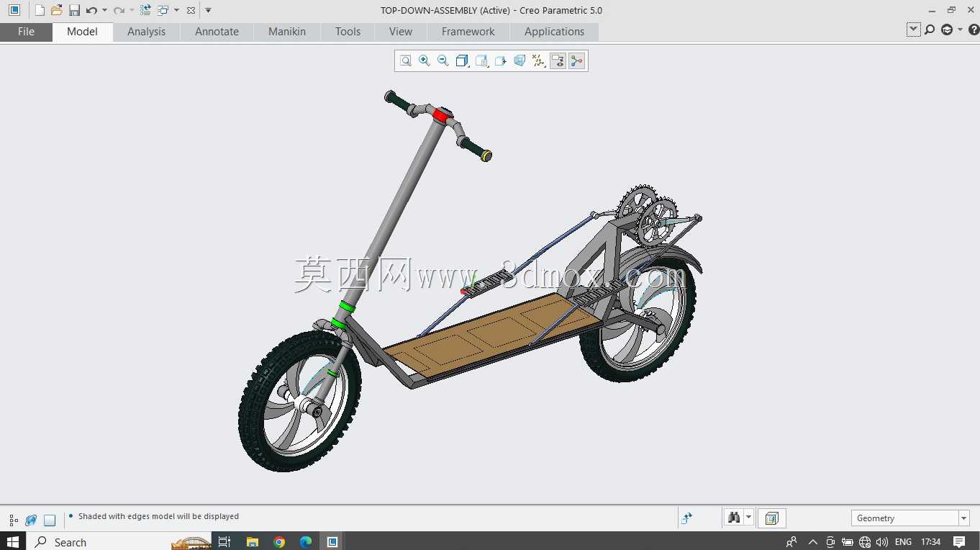The width and height of the screenshot is (980, 550).
Task: Toggle ribbon minimize arrow at top right
Action: pos(914,30)
